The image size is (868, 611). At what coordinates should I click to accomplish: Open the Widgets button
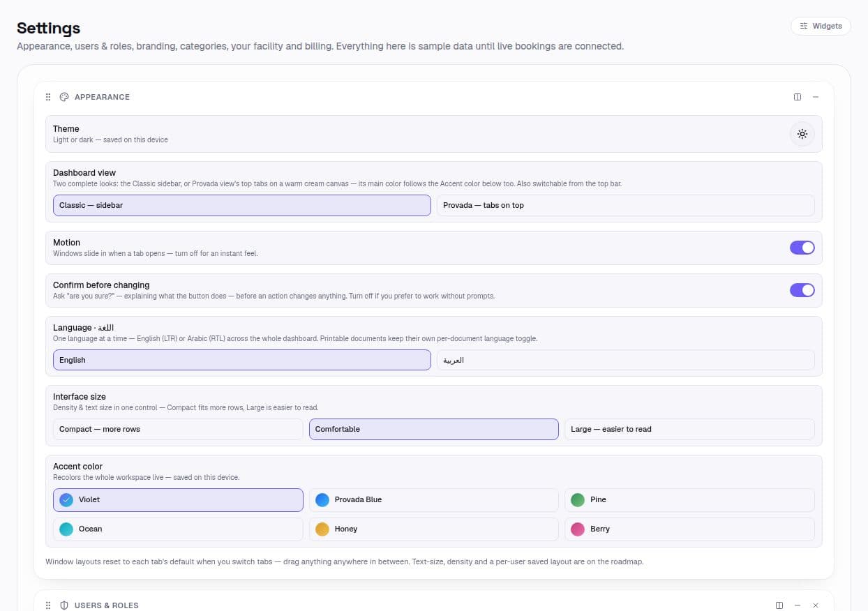[x=821, y=26]
